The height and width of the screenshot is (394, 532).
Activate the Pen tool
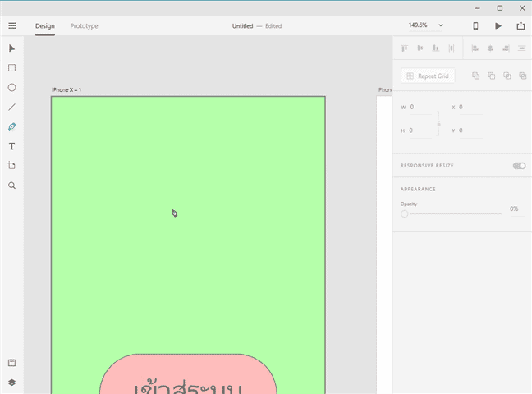[11, 126]
